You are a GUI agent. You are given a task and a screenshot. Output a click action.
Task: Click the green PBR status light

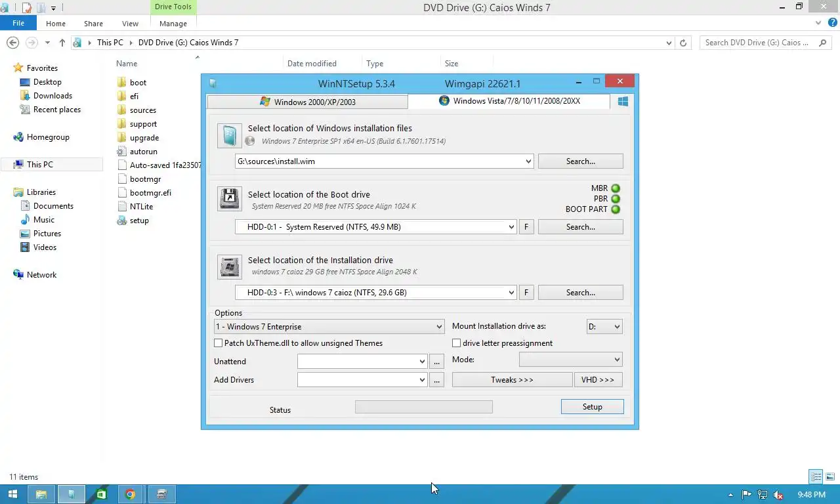click(616, 199)
